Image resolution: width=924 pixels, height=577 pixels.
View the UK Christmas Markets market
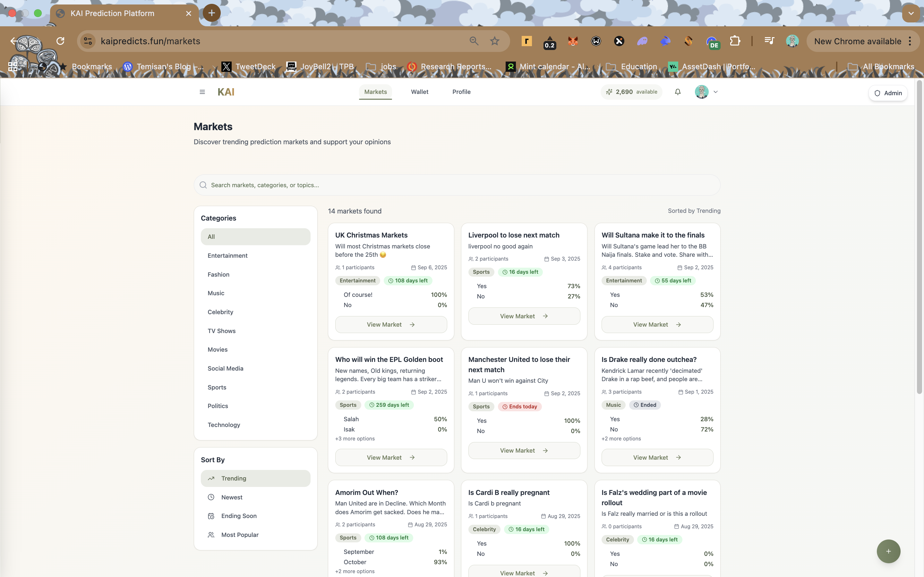(x=390, y=324)
